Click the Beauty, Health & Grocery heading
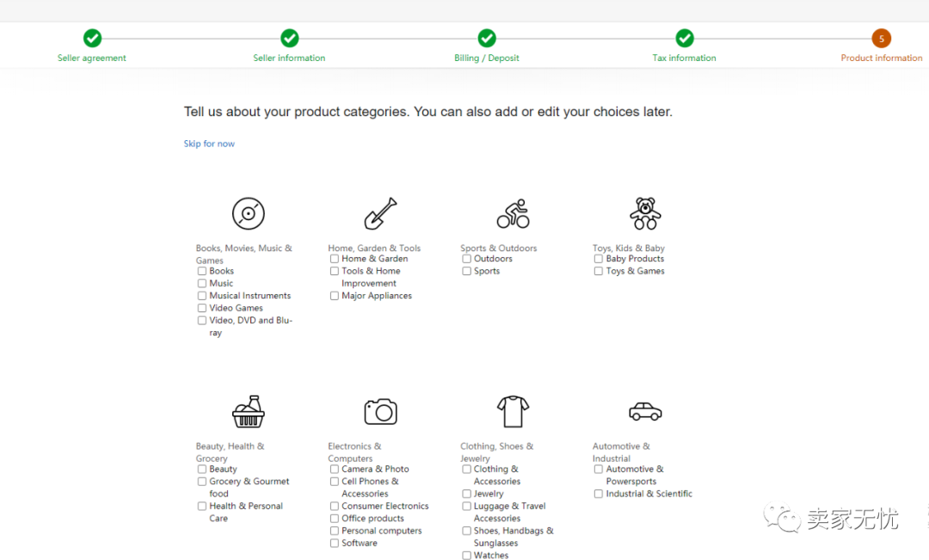 231,452
